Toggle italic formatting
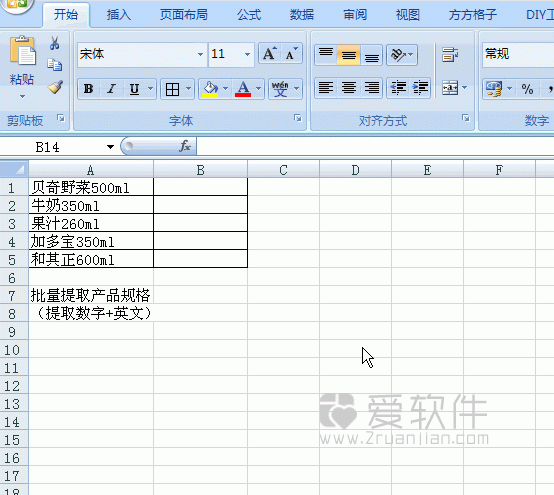Viewport: 554px width, 495px height. pos(111,89)
